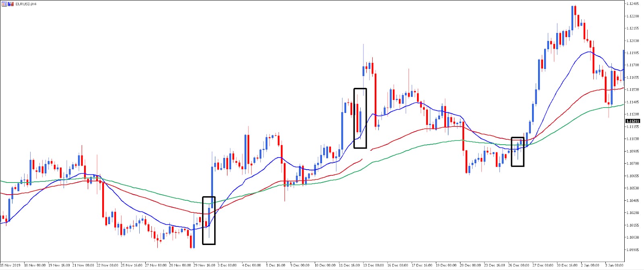The width and height of the screenshot is (644, 270).
Task: Click the 1.11030 price level on scale
Action: click(633, 139)
